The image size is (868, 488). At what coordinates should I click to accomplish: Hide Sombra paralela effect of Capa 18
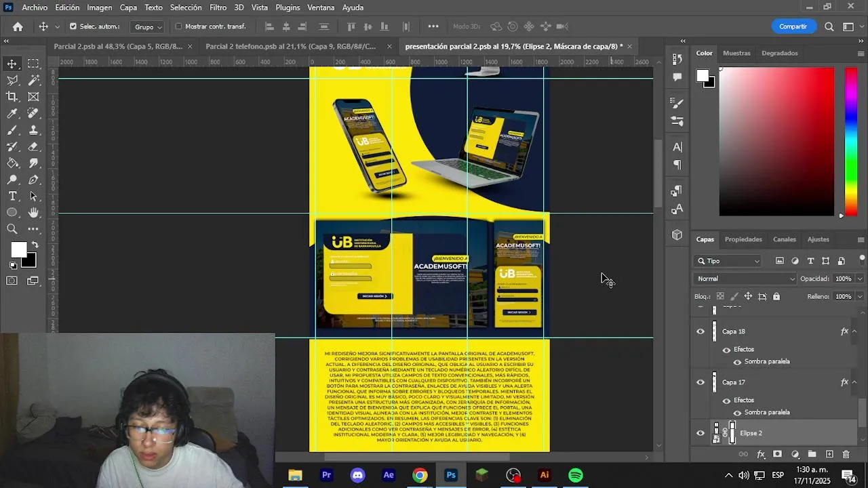(x=737, y=362)
